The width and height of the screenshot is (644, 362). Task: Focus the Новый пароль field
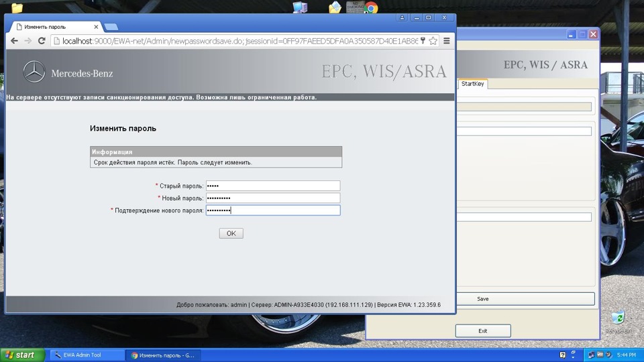point(273,198)
